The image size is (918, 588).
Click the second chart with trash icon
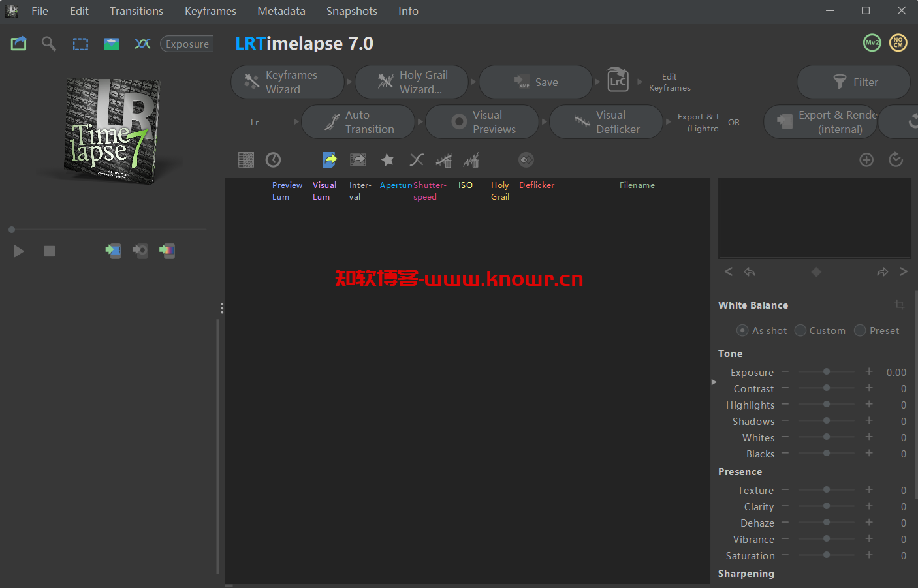click(x=471, y=160)
